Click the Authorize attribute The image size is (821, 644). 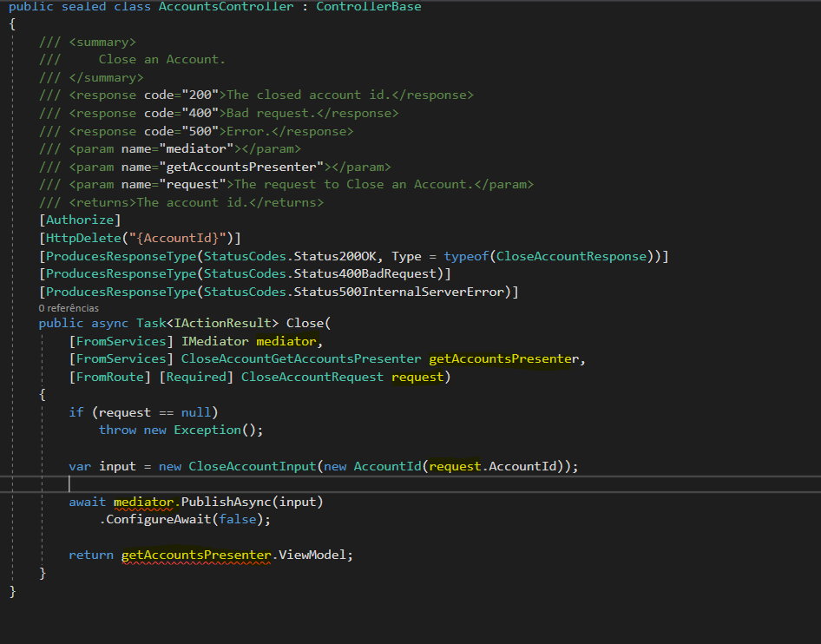80,220
